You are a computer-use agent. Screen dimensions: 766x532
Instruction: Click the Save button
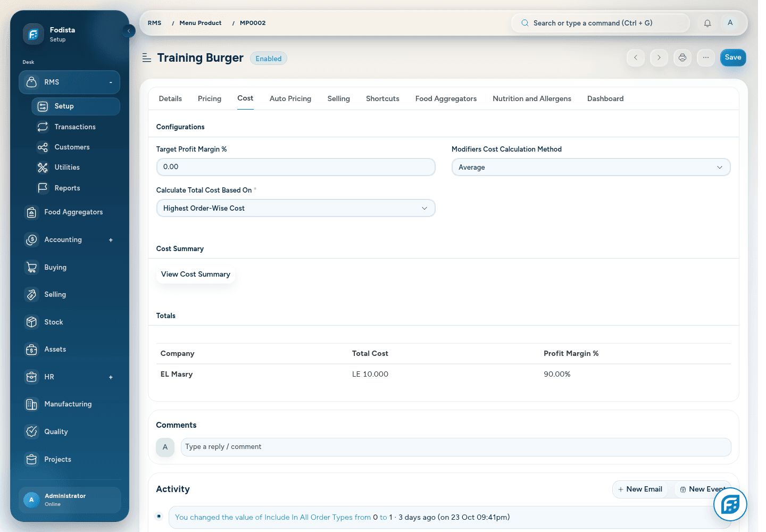(733, 57)
